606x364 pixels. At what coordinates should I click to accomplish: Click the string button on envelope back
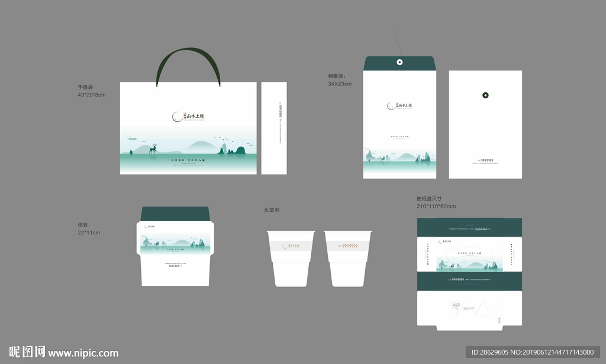click(485, 95)
